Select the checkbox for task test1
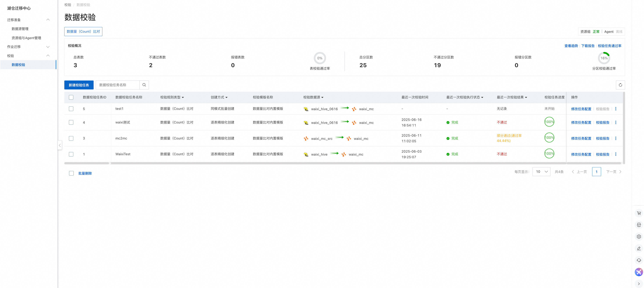Viewport: 644px width, 288px height. click(71, 109)
